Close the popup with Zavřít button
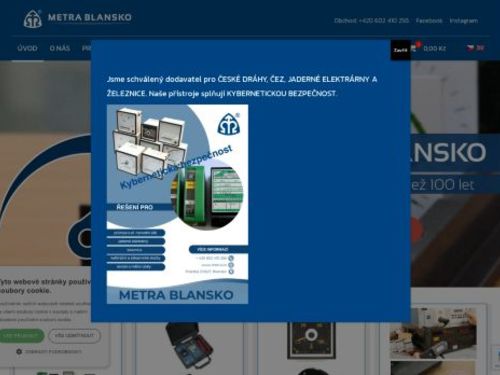 tap(400, 50)
